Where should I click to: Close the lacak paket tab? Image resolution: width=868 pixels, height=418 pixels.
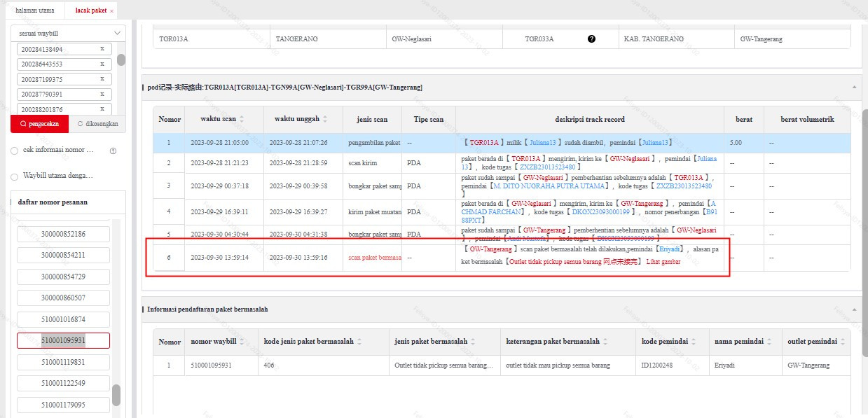click(112, 11)
